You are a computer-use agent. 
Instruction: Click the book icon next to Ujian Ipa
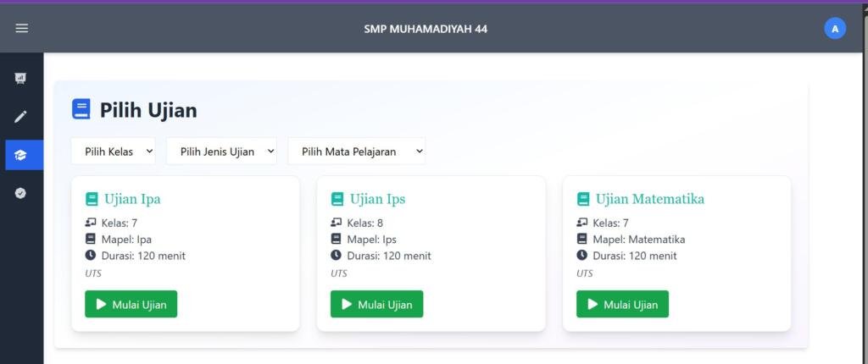pos(92,200)
